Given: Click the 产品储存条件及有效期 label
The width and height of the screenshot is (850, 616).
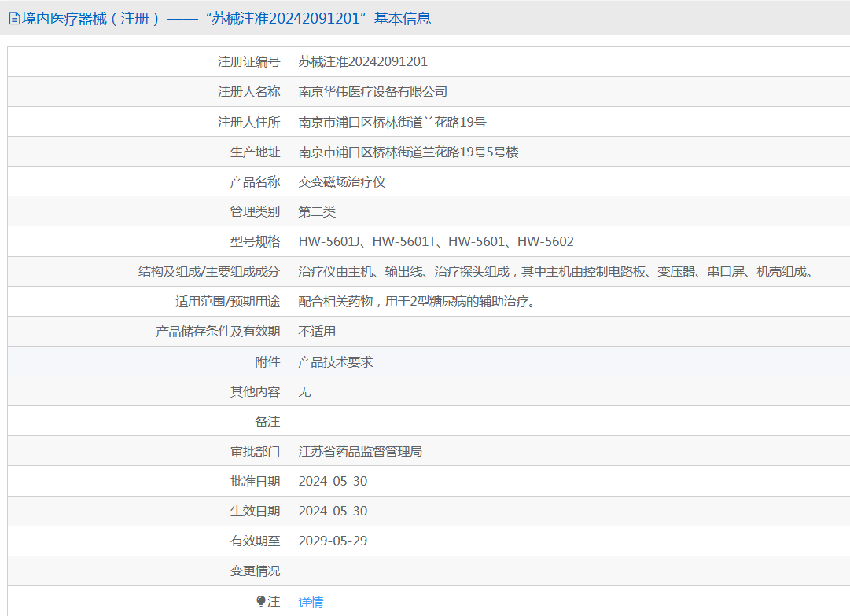Looking at the screenshot, I should point(218,331).
